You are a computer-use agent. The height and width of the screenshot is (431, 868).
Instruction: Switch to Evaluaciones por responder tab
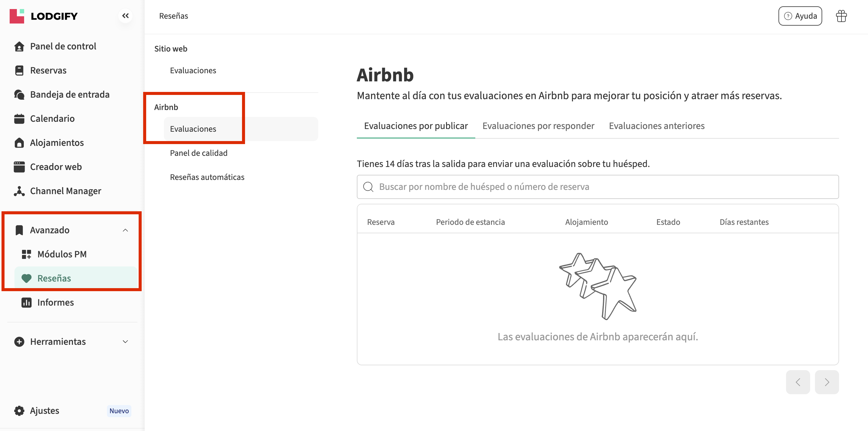point(538,126)
